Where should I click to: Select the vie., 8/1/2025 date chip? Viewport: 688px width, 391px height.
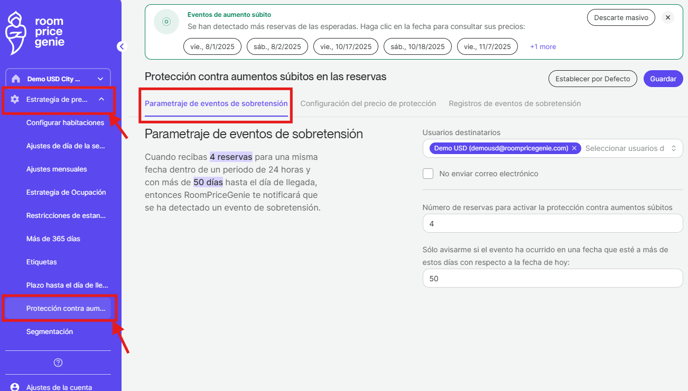tap(212, 47)
